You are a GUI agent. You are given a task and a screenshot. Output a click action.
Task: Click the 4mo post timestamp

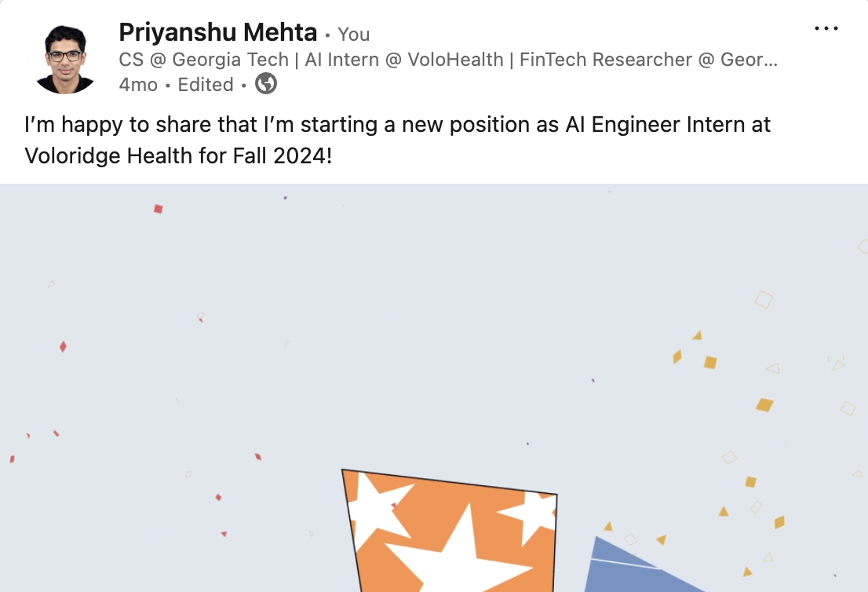(x=138, y=85)
